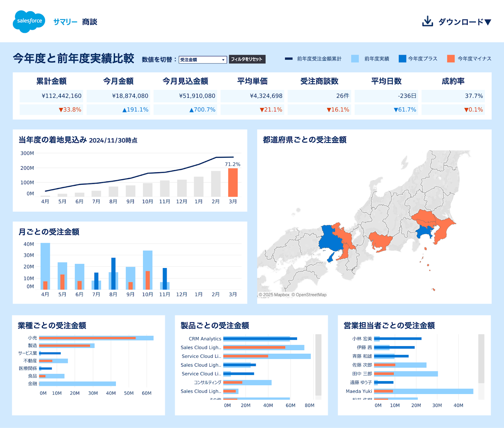Click the 前年度受注金額累計 legend line swatch
504x428 pixels.
[289, 59]
